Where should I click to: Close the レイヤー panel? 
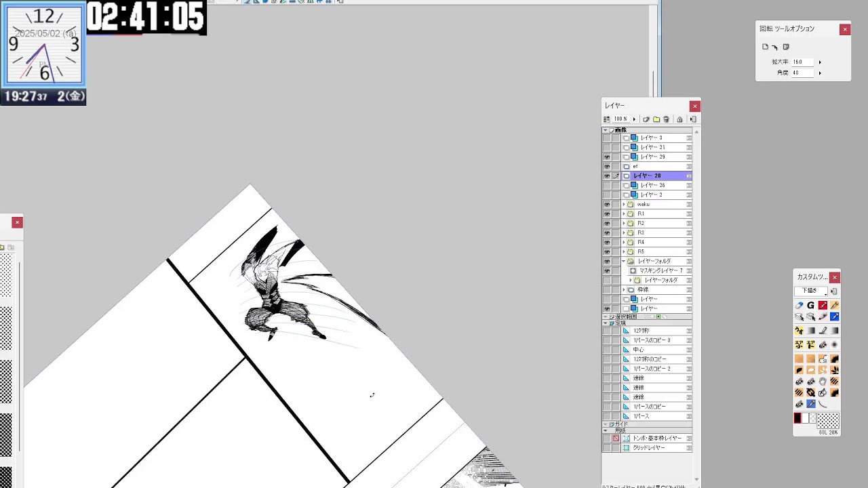click(694, 106)
